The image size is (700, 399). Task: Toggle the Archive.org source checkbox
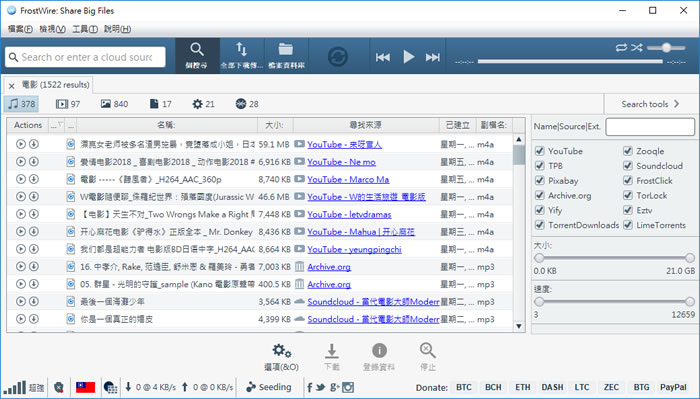pyautogui.click(x=540, y=195)
